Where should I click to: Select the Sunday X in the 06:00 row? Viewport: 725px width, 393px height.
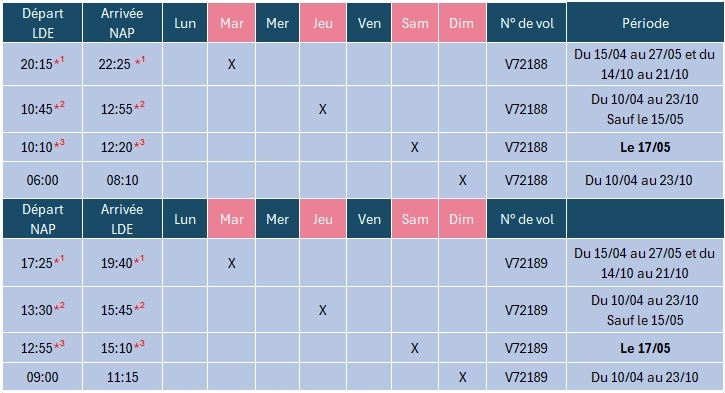462,180
